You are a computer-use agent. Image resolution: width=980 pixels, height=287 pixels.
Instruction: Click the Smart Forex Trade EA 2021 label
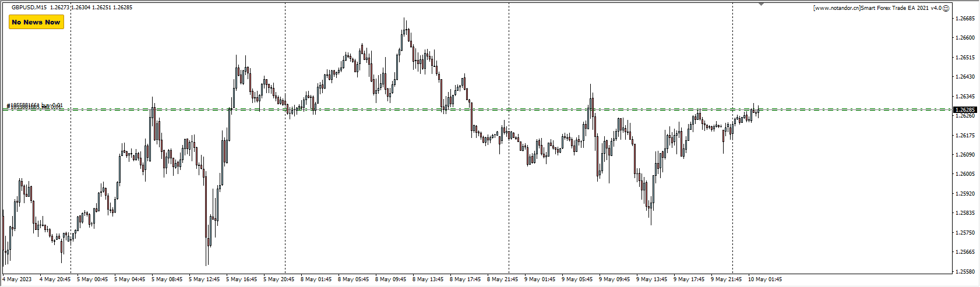point(877,8)
